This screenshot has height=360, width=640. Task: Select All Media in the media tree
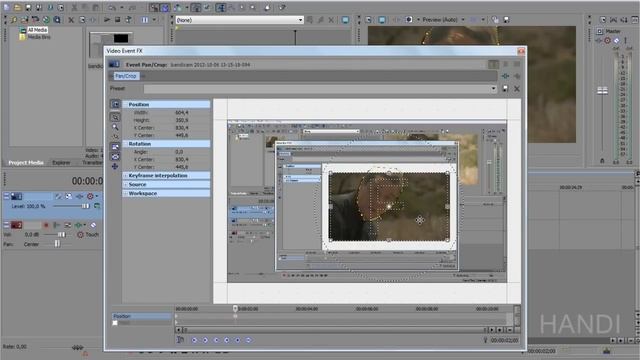pyautogui.click(x=37, y=30)
